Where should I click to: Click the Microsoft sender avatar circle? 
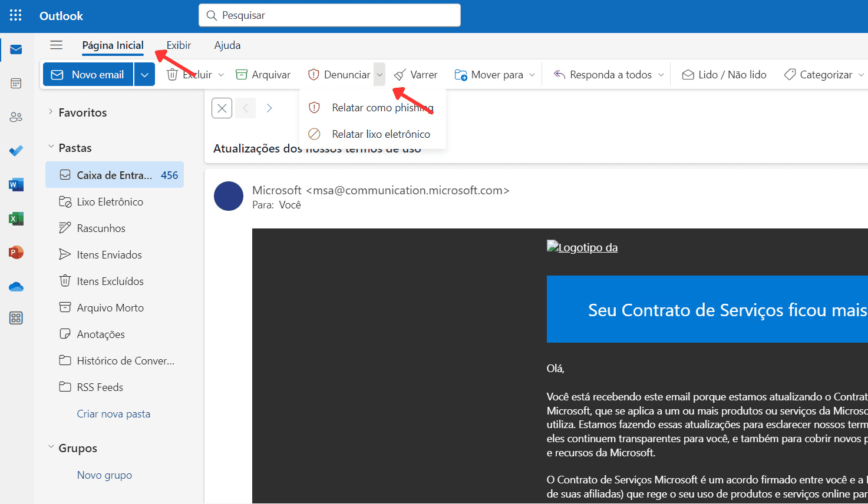tap(229, 196)
